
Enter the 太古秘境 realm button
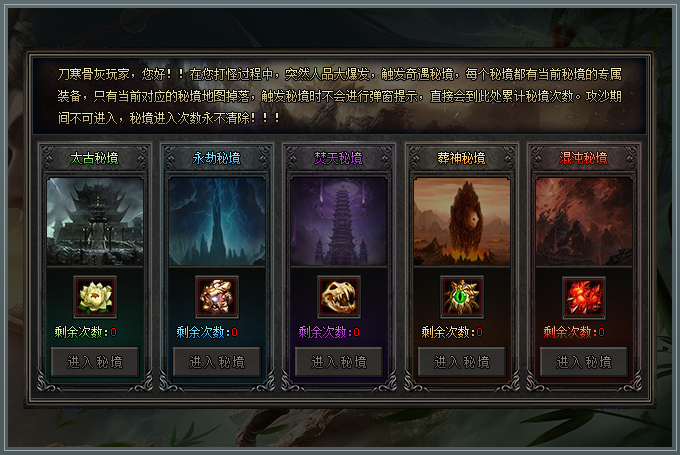[x=95, y=362]
